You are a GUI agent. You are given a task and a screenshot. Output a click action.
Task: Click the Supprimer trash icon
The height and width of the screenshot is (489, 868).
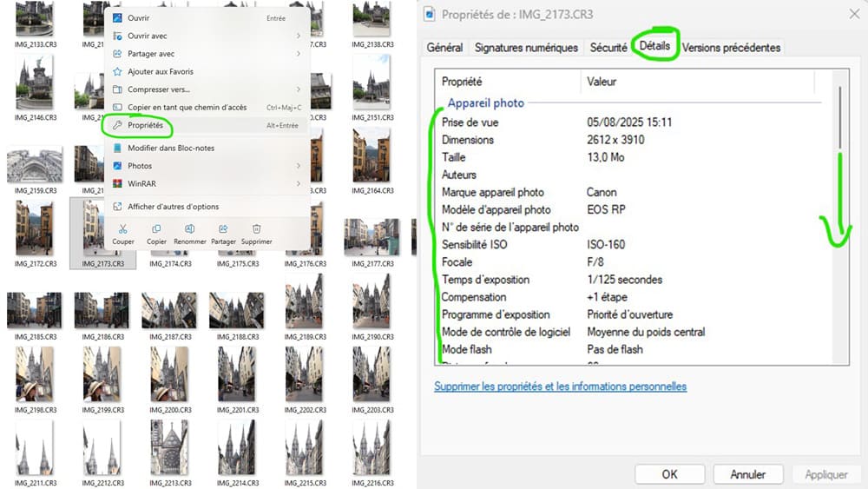point(256,229)
